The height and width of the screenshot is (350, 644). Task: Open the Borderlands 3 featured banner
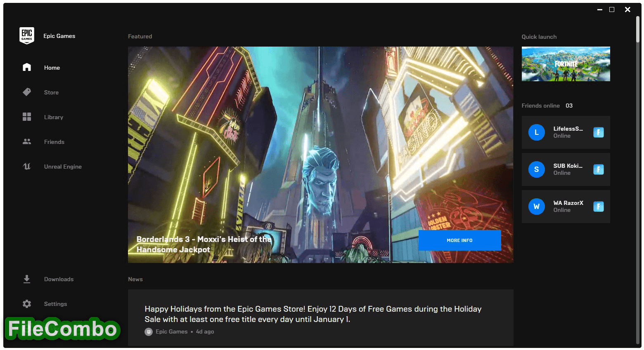(320, 155)
